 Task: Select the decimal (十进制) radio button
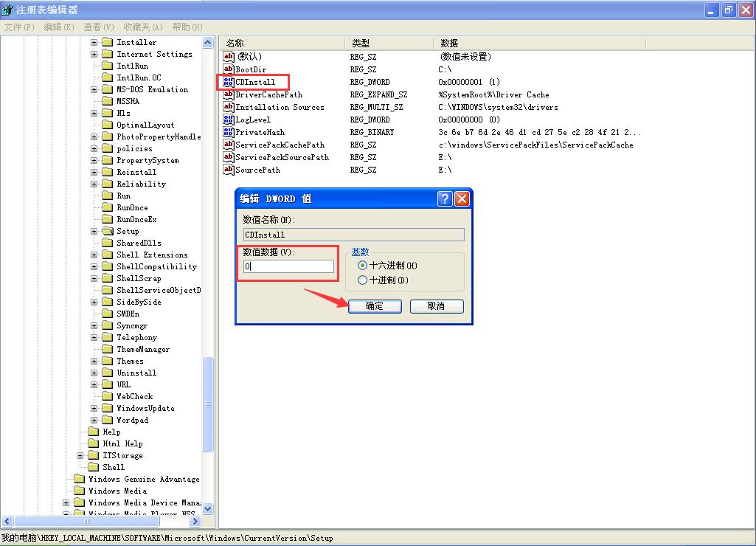pos(363,280)
